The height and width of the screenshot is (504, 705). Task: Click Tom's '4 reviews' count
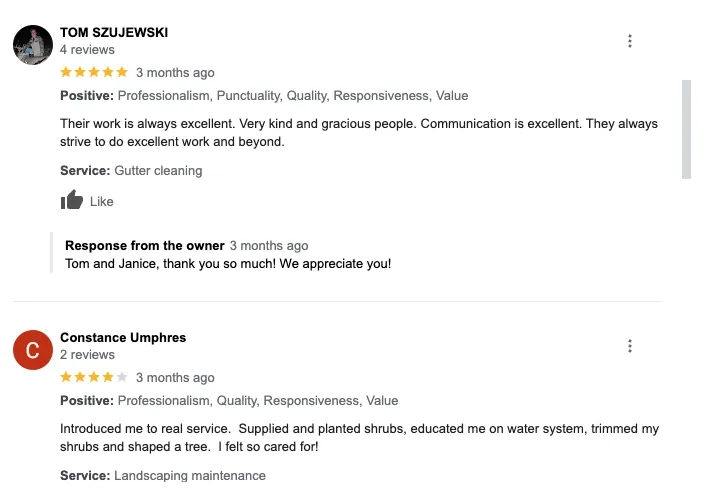click(87, 49)
